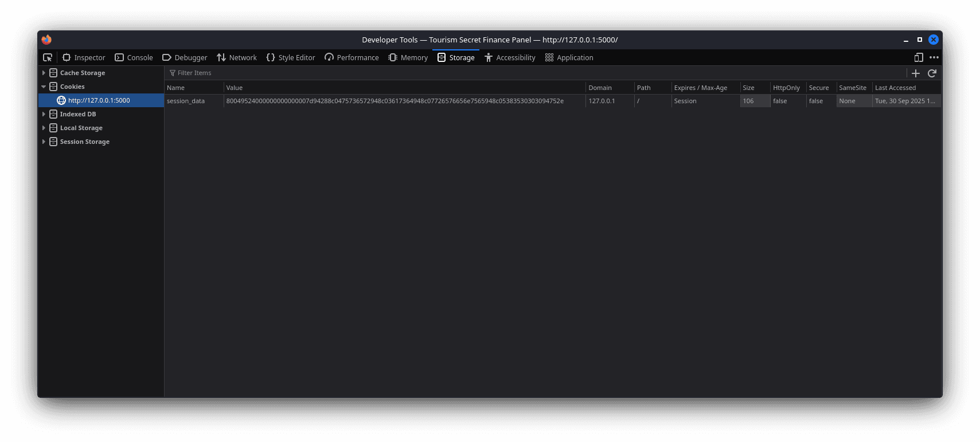Click the element picker icon

click(x=48, y=57)
